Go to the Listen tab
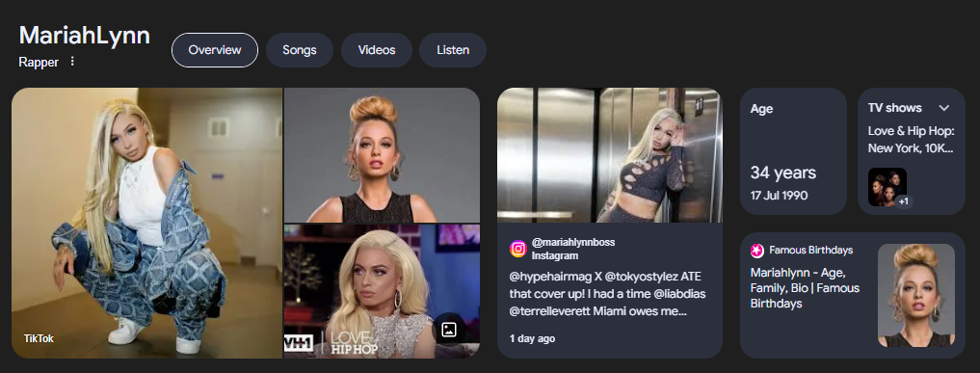 click(x=453, y=50)
